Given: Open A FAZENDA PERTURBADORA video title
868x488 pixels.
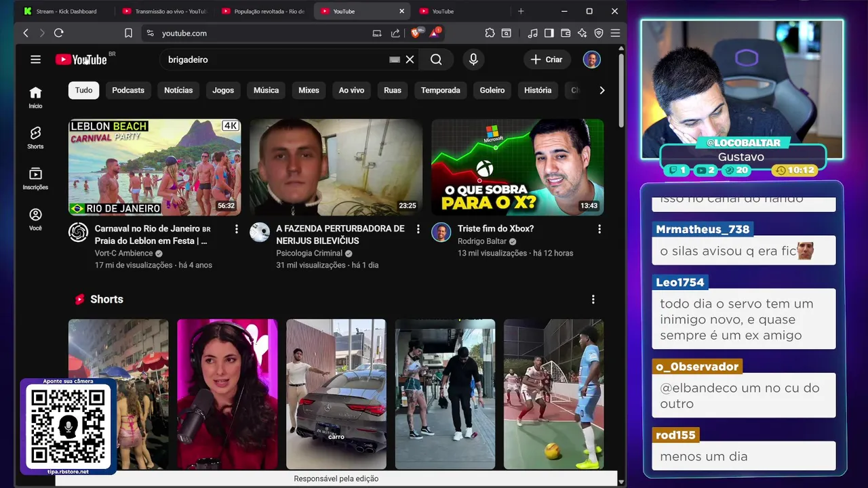Looking at the screenshot, I should point(340,235).
